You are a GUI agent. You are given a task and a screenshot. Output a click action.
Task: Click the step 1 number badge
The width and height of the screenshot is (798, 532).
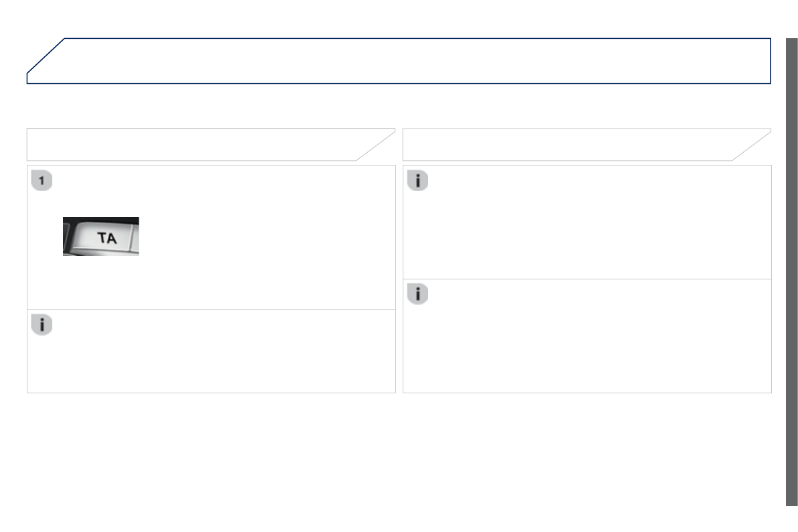[x=42, y=180]
